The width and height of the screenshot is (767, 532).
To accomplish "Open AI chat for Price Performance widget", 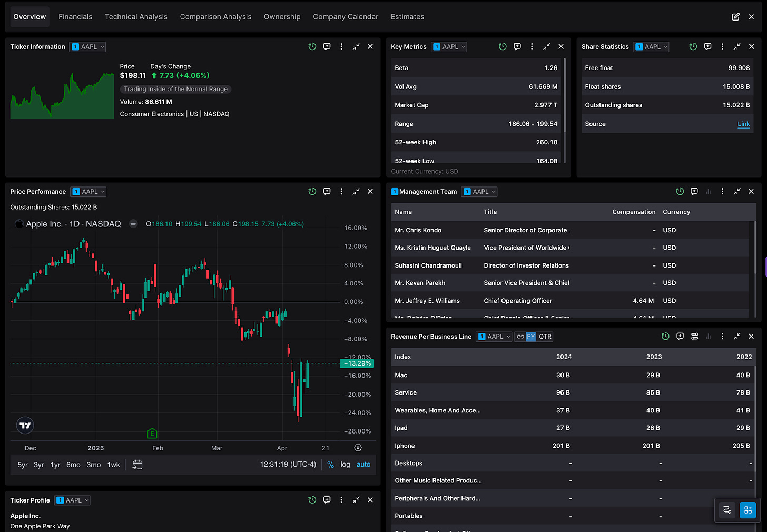I will [327, 191].
